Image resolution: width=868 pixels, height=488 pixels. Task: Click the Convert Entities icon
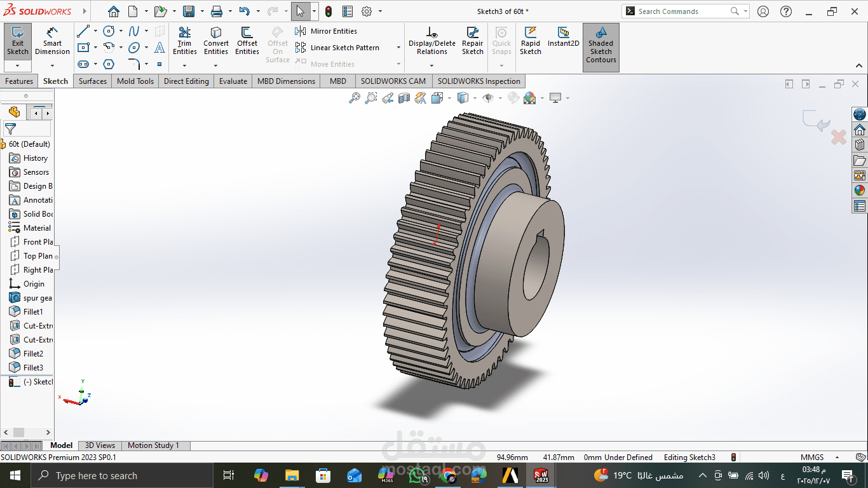[216, 41]
